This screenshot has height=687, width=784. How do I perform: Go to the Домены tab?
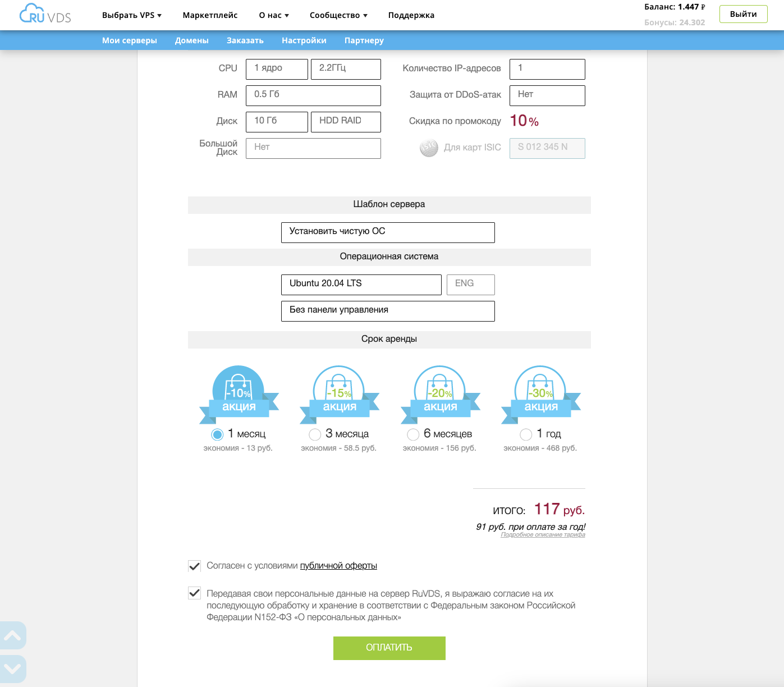coord(192,40)
